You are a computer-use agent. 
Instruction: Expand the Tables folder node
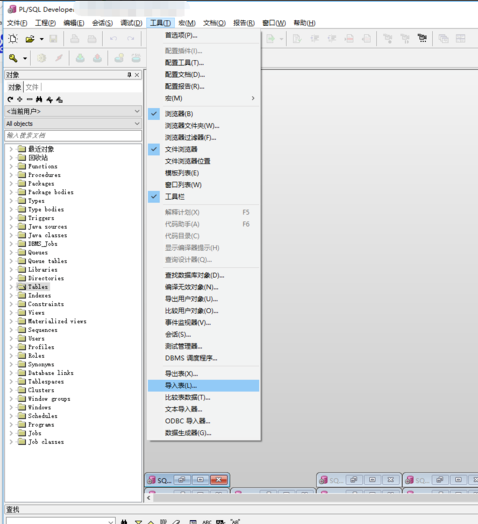(x=11, y=287)
